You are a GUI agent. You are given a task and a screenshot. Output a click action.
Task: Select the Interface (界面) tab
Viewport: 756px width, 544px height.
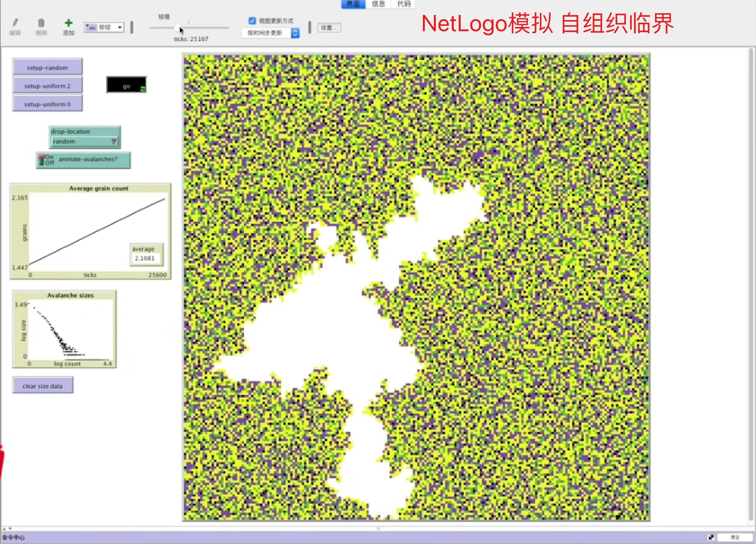tap(353, 4)
